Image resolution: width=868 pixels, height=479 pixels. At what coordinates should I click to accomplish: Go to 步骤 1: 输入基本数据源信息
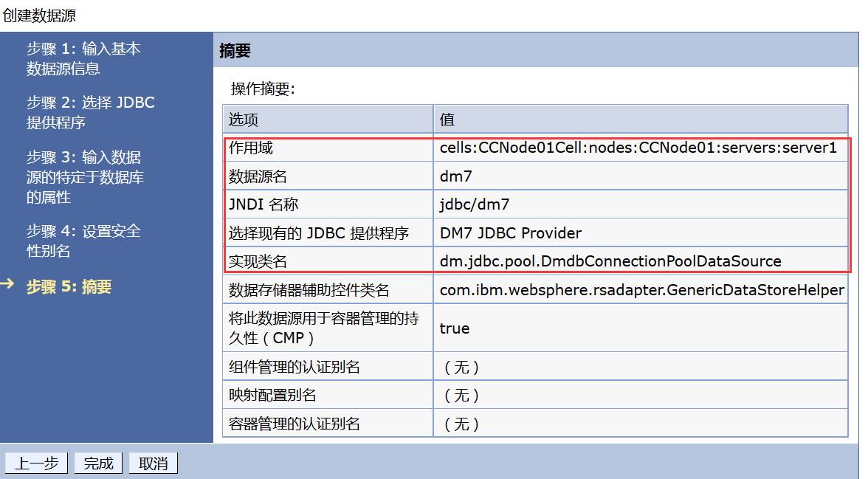83,59
